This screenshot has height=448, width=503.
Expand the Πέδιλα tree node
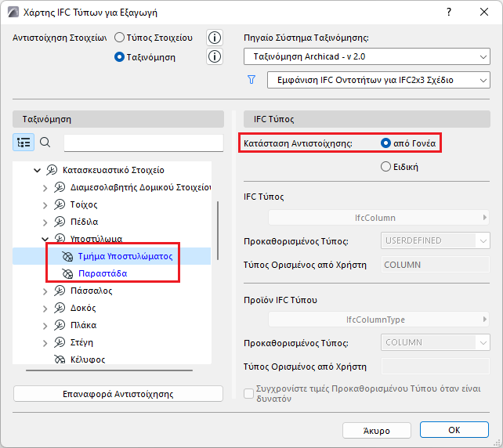click(45, 222)
